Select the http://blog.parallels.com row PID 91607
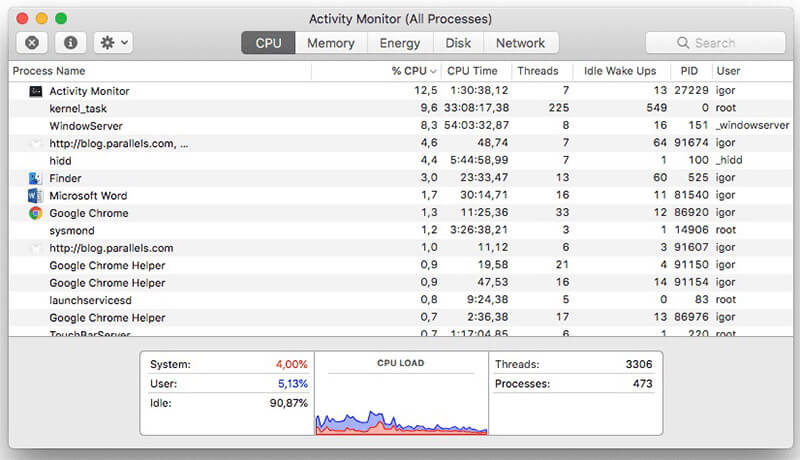Screen dimensions: 800x460 coord(401,248)
